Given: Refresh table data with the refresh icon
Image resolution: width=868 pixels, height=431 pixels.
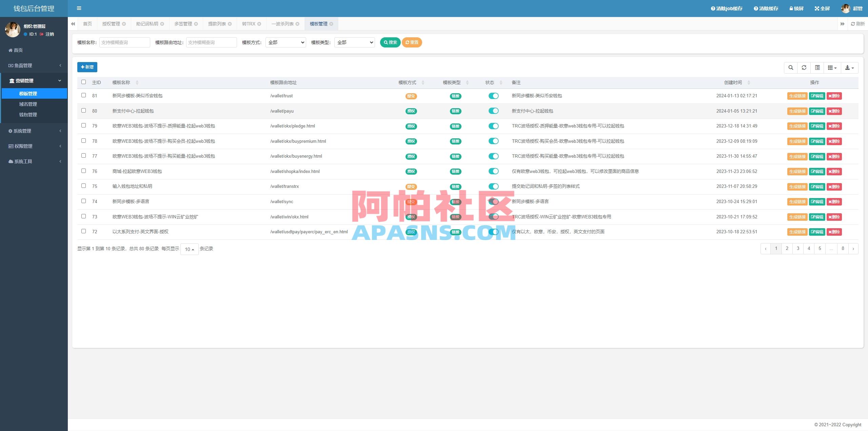Looking at the screenshot, I should [804, 67].
